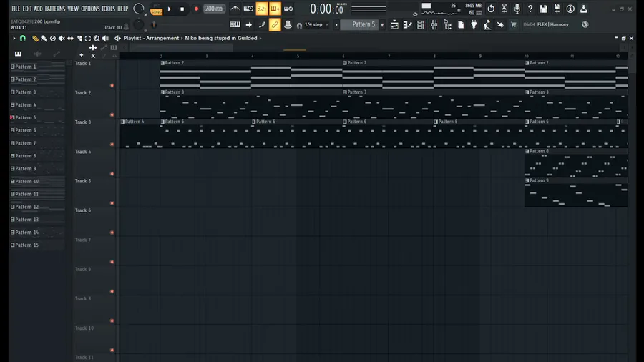Open undo history icon
644x362 pixels.
[491, 9]
